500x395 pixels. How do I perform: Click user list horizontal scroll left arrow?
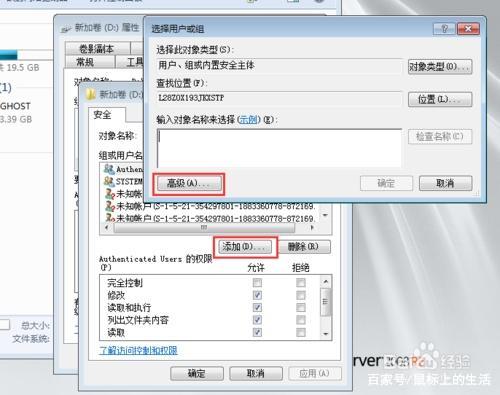click(x=107, y=228)
